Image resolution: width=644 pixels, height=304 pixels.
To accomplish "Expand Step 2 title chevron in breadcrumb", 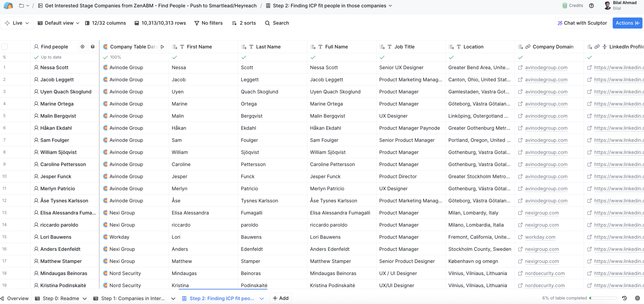I will (x=390, y=6).
